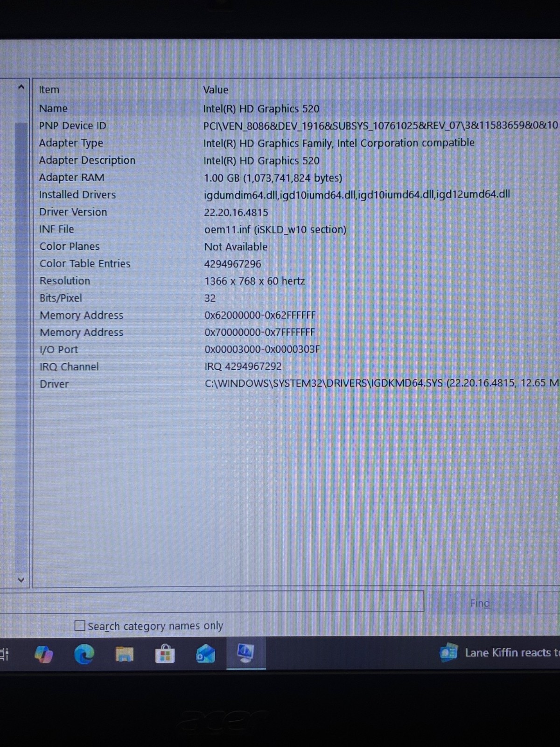Select the I/O Port row
560x747 pixels.
pos(297,349)
